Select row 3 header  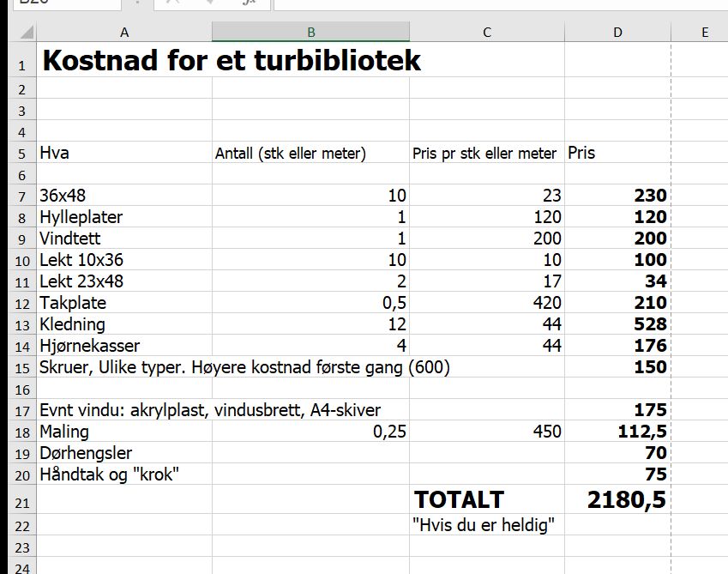point(21,110)
